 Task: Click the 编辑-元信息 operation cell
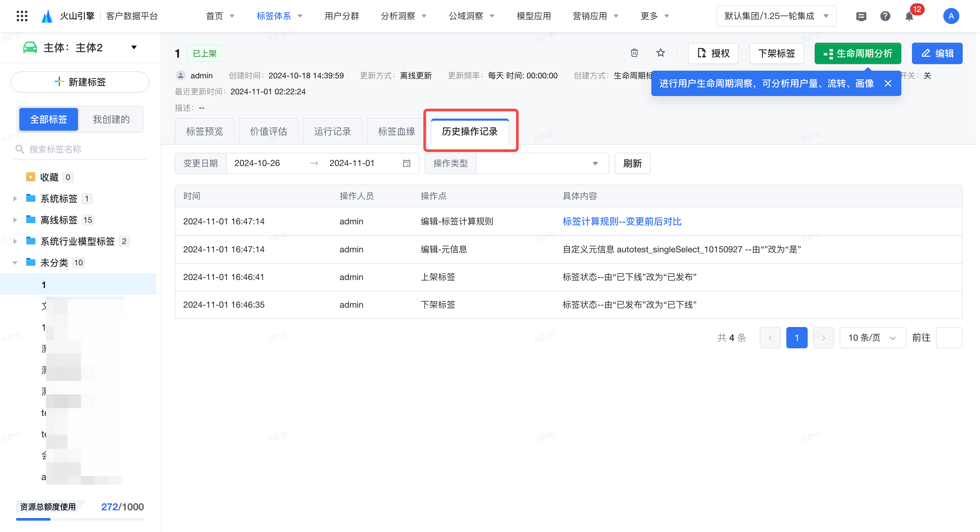[x=444, y=249]
